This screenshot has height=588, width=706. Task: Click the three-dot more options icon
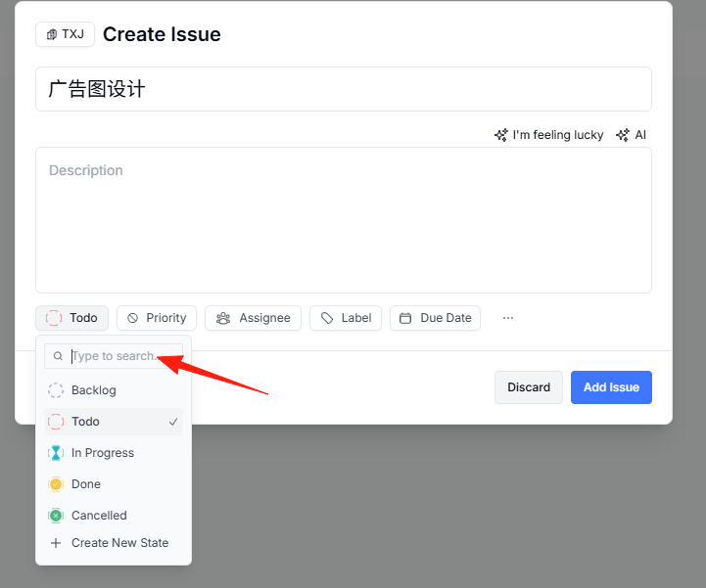click(x=508, y=318)
